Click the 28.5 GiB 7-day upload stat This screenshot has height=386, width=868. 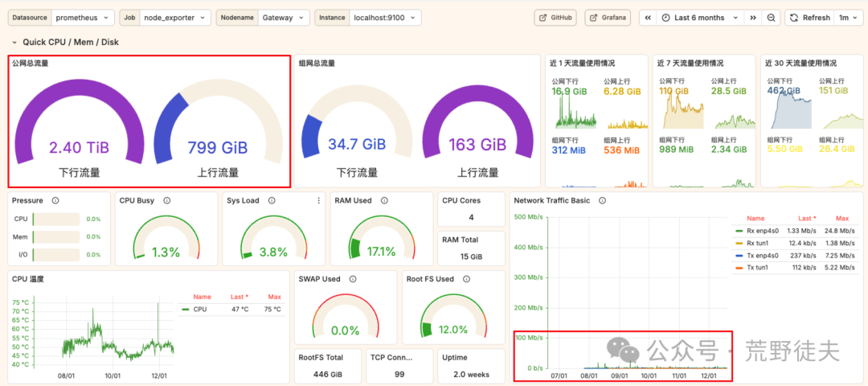(x=729, y=92)
